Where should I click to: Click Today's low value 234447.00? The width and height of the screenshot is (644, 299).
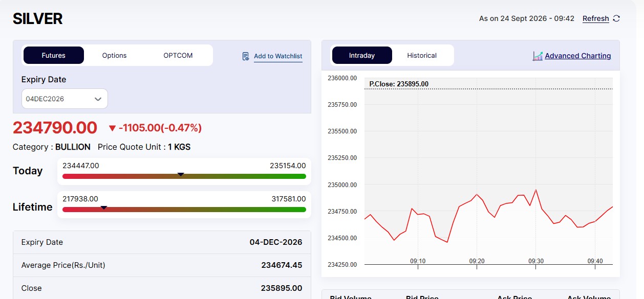pos(81,166)
